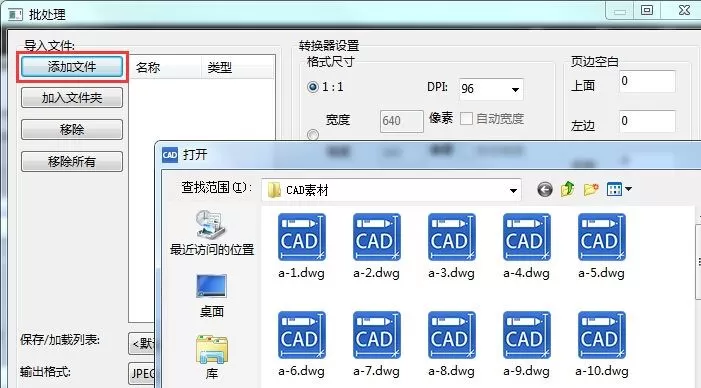Sort file list by 类型 column
Screen dimensions: 701x388
tap(237, 67)
